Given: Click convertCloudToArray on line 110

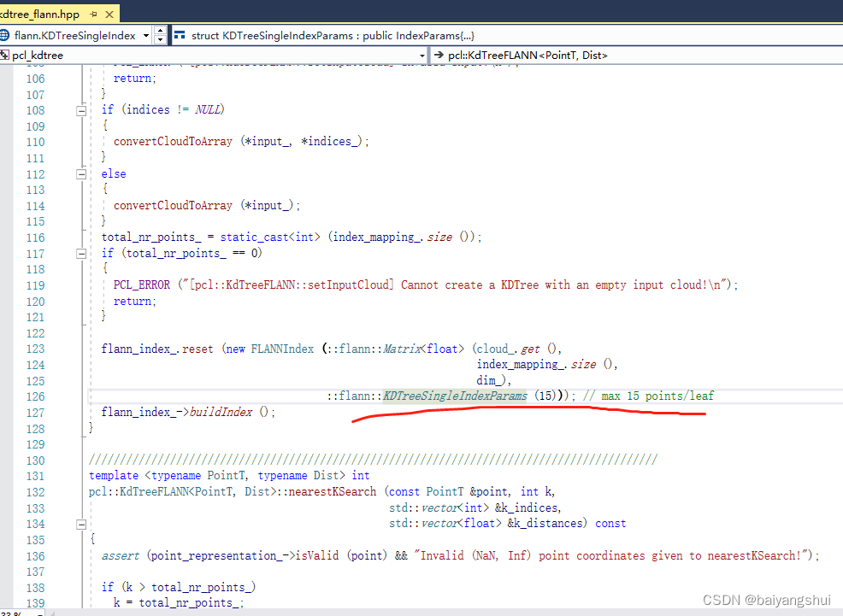Looking at the screenshot, I should point(173,142).
